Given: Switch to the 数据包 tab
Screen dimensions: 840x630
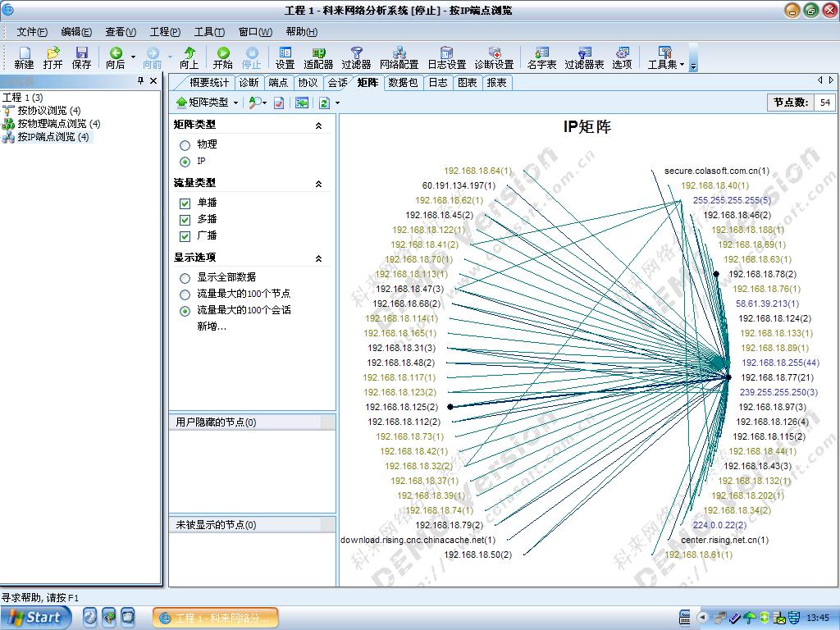Looking at the screenshot, I should [403, 83].
